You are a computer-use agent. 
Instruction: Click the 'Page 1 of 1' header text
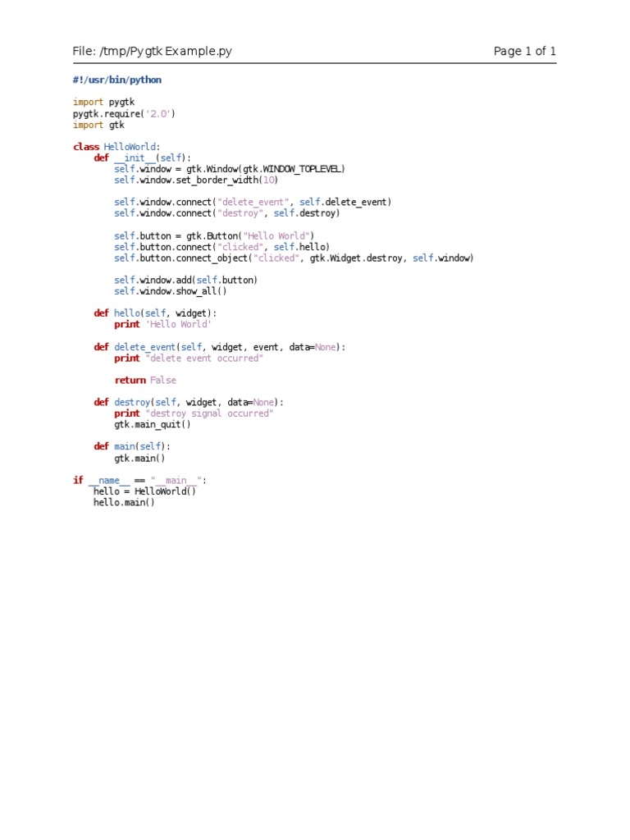click(x=525, y=51)
